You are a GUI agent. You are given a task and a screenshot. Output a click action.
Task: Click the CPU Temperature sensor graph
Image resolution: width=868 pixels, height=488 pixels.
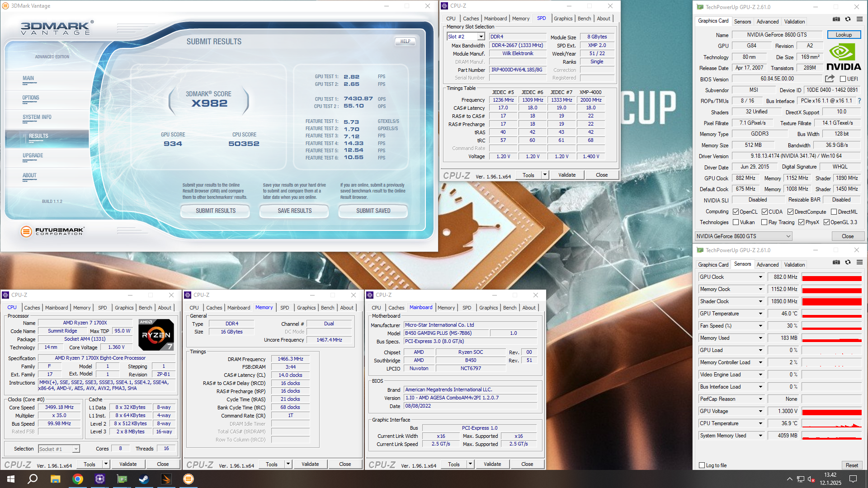point(832,423)
